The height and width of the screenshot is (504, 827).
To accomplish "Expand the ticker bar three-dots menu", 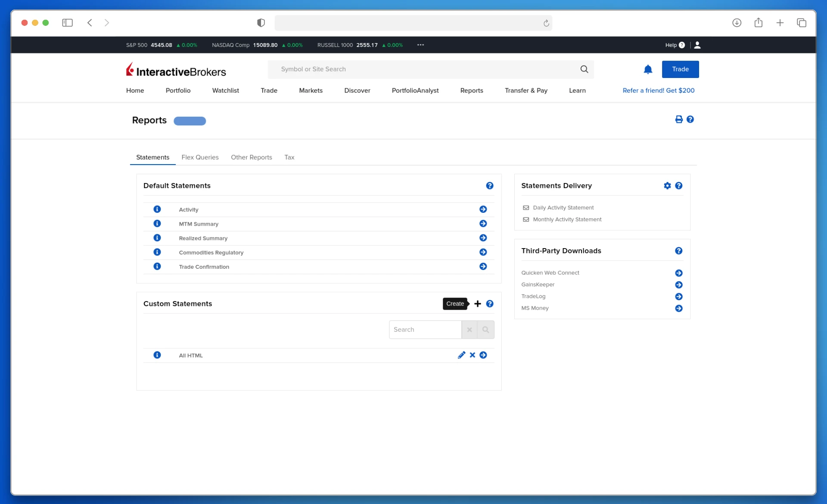I will click(x=420, y=45).
